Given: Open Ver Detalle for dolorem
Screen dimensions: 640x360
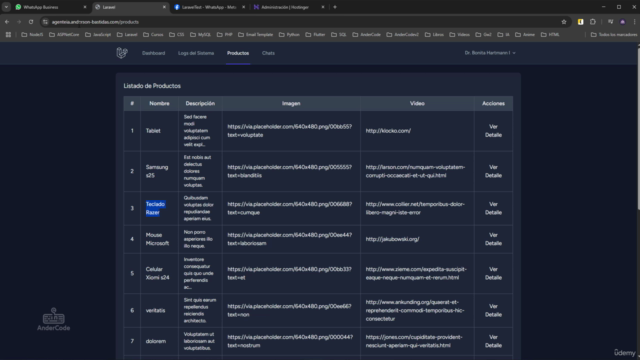Looking at the screenshot, I should click(x=493, y=341).
